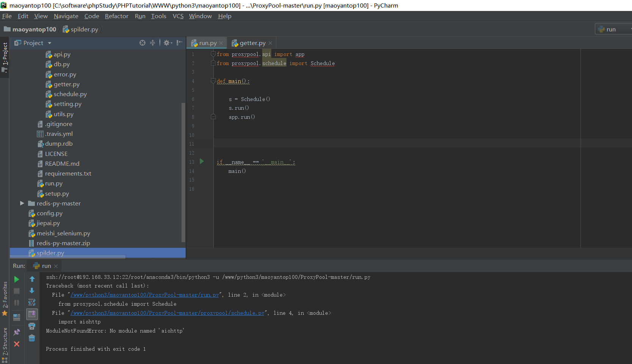Click the Print console output icon

coord(32,326)
